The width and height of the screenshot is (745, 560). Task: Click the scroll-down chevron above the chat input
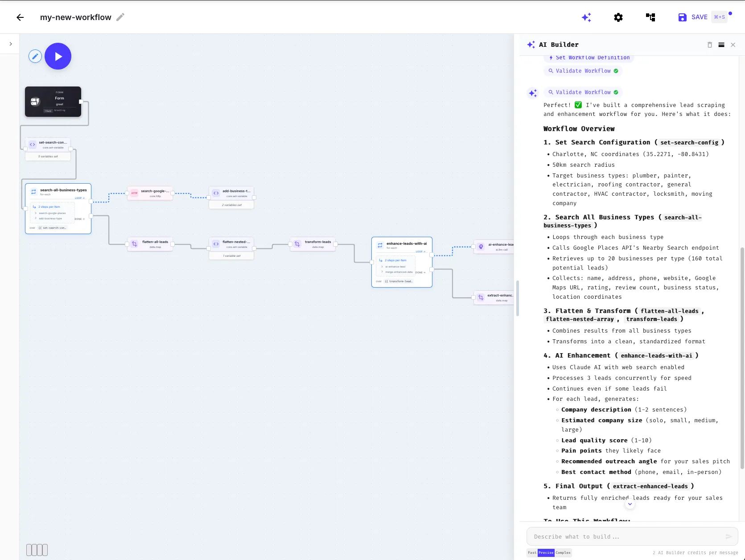point(630,504)
